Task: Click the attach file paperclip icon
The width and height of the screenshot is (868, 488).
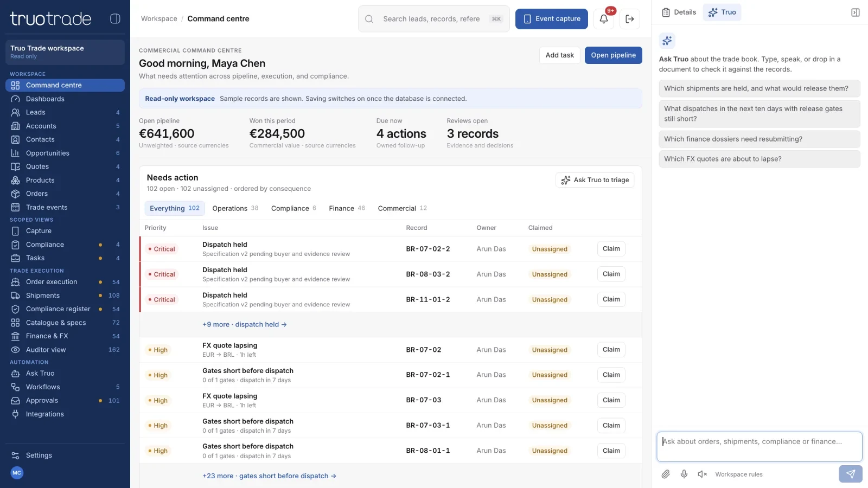Action: [666, 474]
